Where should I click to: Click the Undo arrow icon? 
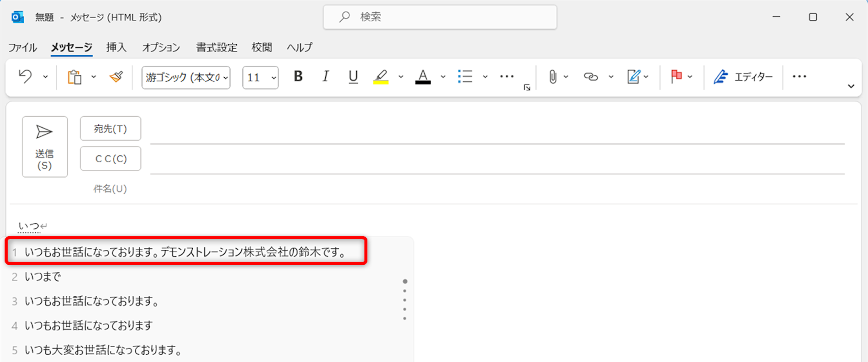point(25,77)
